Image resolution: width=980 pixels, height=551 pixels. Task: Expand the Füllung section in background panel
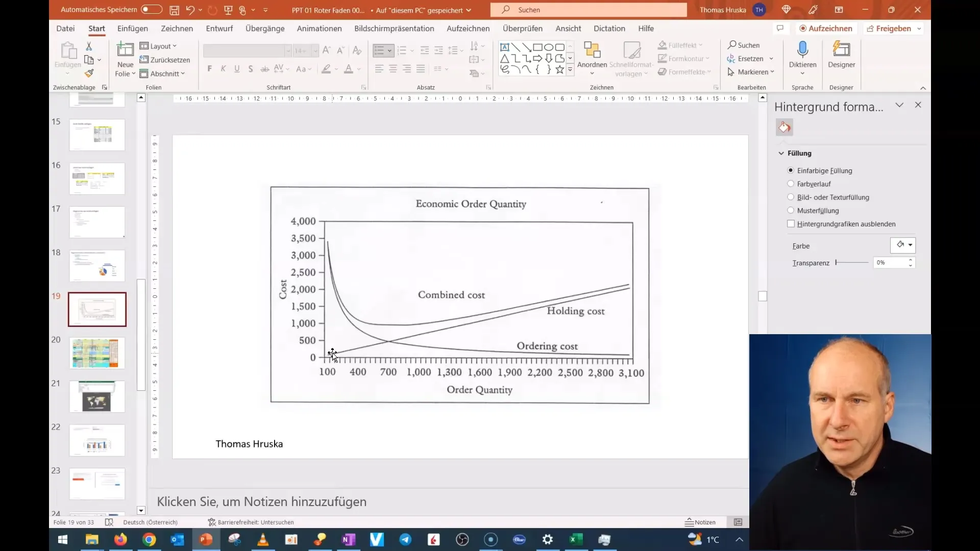[800, 153]
